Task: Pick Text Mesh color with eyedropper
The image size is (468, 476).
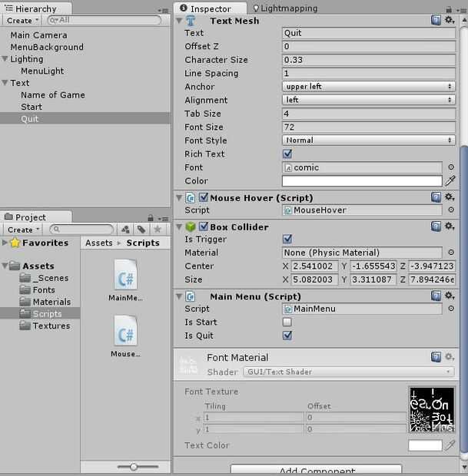Action: click(x=450, y=180)
